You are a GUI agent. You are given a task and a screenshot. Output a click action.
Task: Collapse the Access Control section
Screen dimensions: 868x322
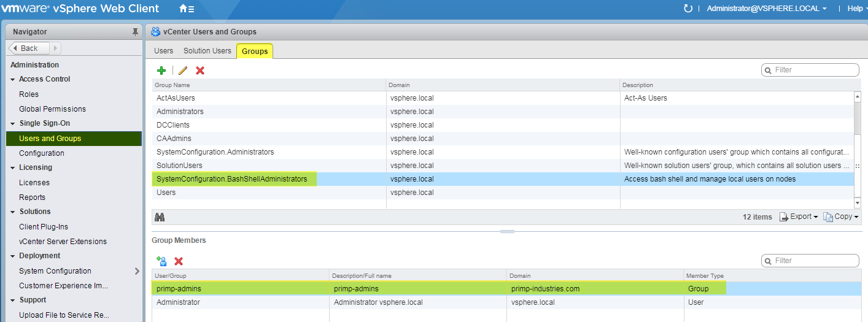point(13,79)
